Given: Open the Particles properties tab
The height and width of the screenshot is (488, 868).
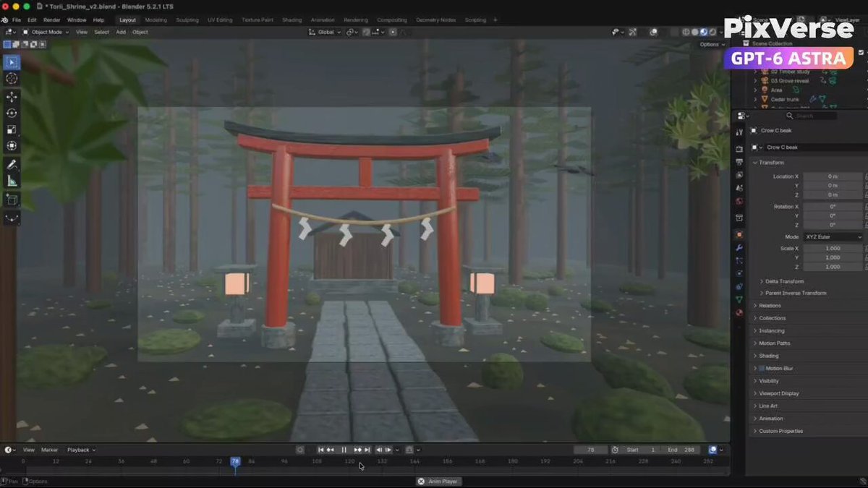Looking at the screenshot, I should tap(739, 260).
